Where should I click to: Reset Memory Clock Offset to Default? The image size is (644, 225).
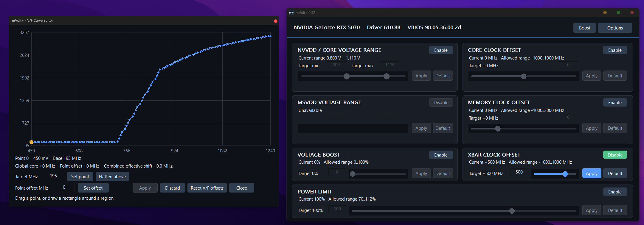(x=615, y=128)
